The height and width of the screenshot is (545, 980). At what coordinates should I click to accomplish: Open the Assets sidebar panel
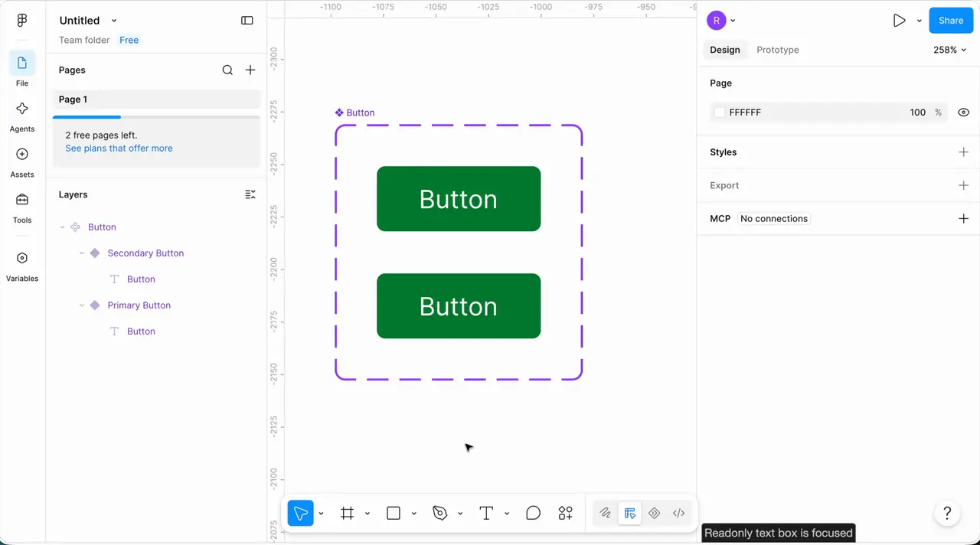[x=22, y=161]
